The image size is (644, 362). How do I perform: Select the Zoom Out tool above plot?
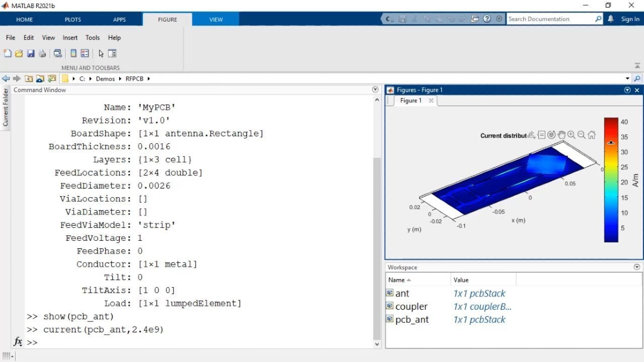click(582, 135)
